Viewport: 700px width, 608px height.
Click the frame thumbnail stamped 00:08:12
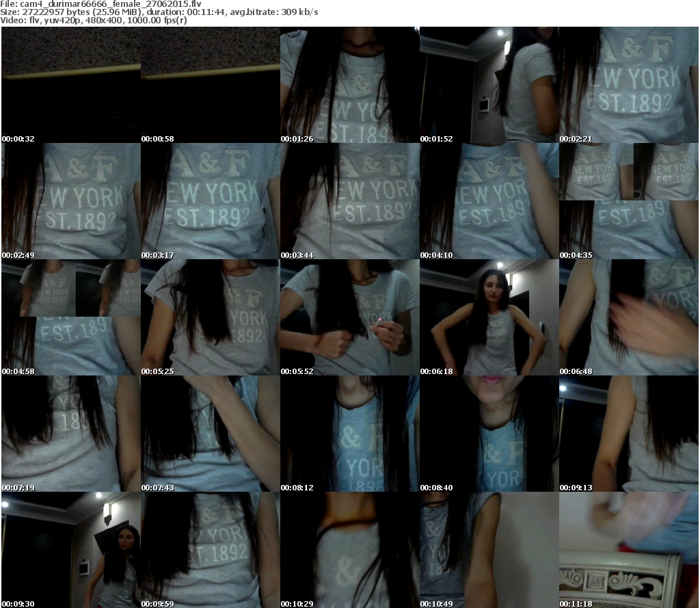(349, 434)
